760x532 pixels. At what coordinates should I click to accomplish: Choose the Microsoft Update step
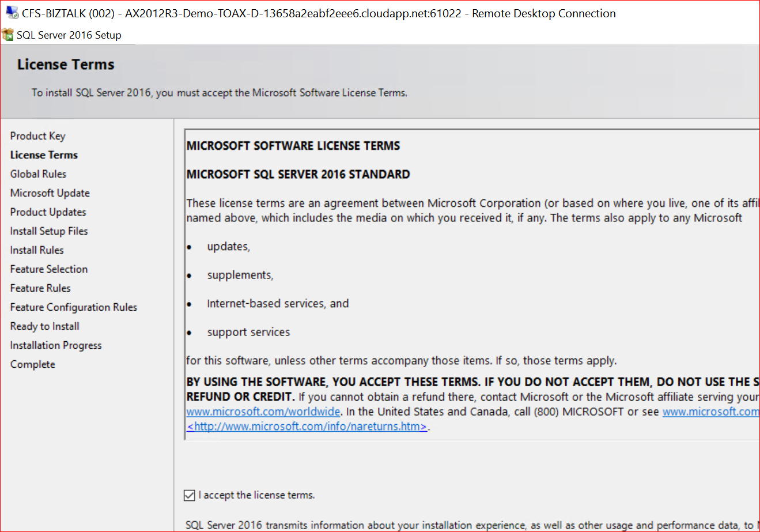50,193
